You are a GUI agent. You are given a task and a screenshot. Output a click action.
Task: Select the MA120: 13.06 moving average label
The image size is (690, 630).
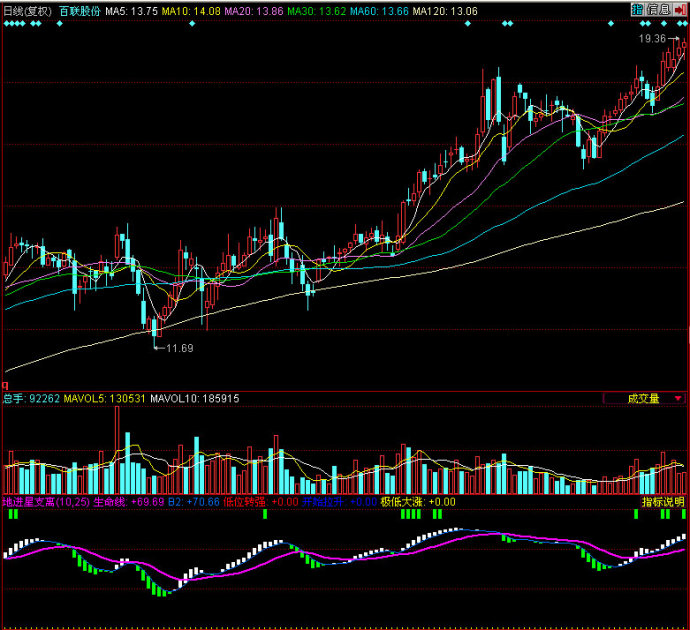tap(445, 11)
